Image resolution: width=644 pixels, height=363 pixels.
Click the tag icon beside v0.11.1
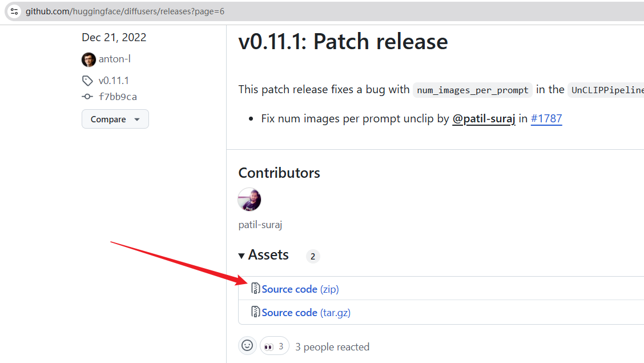coord(87,81)
